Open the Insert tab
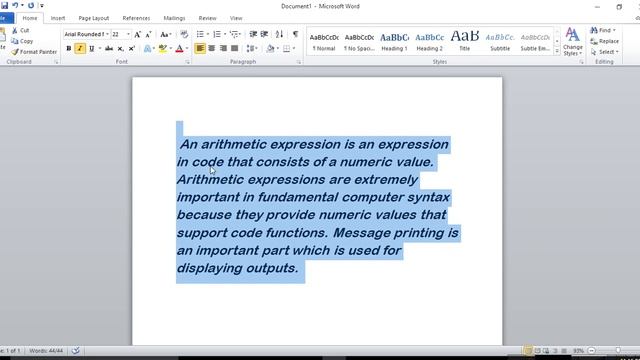Screen dimensions: 640x360 (x=58, y=18)
